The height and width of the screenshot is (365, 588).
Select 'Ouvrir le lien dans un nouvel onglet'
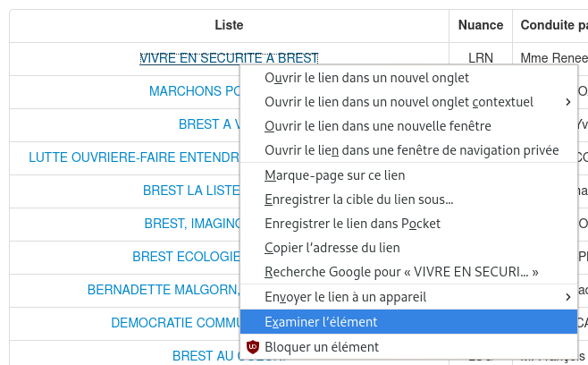pyautogui.click(x=408, y=78)
